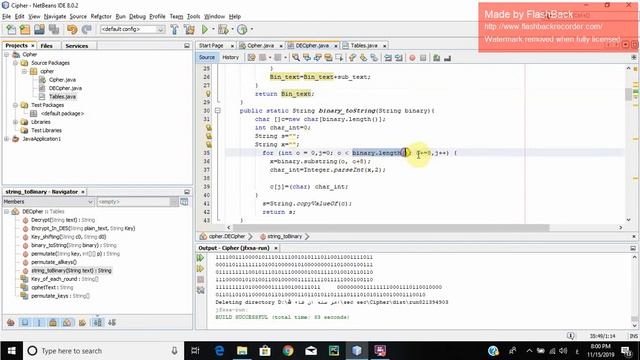Screen dimensions: 640x360
Task: Collapse the binary_toString method fold on line 30
Action: pos(218,111)
